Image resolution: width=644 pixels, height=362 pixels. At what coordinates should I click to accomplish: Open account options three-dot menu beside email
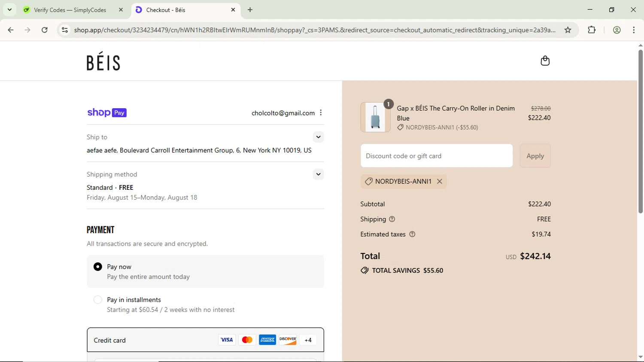coord(321,113)
